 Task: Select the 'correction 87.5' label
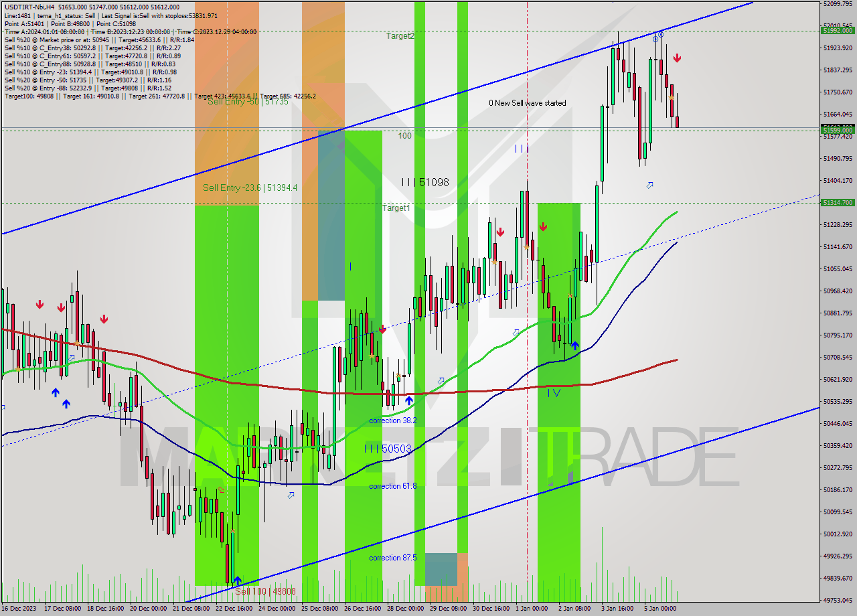point(392,558)
